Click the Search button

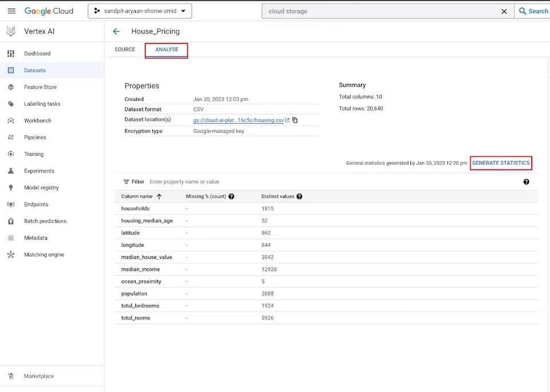coord(533,11)
